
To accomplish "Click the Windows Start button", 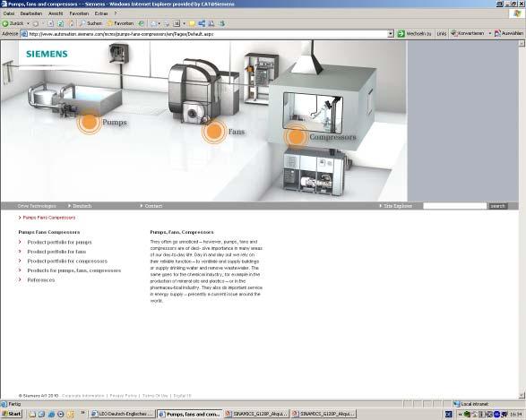I will point(12,414).
